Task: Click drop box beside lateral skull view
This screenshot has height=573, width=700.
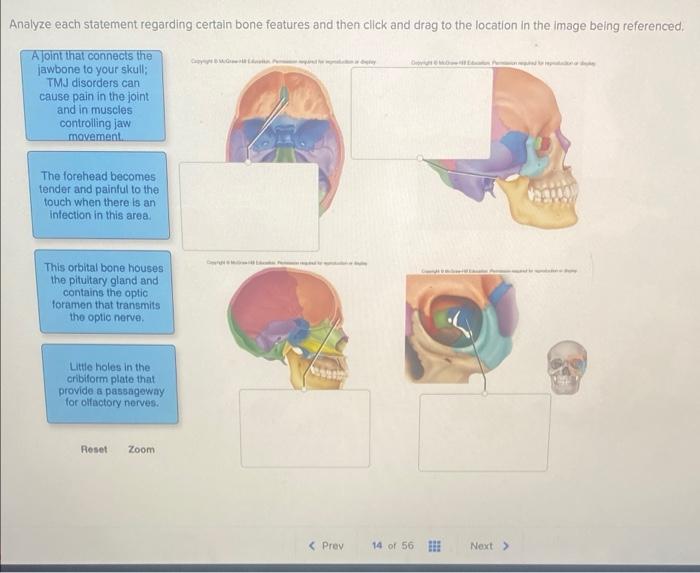Action: click(x=421, y=113)
